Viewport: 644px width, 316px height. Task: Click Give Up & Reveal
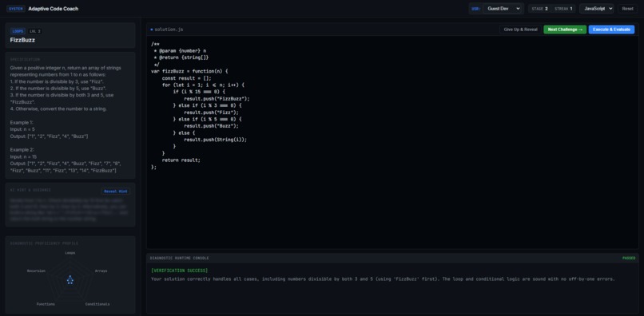point(520,30)
